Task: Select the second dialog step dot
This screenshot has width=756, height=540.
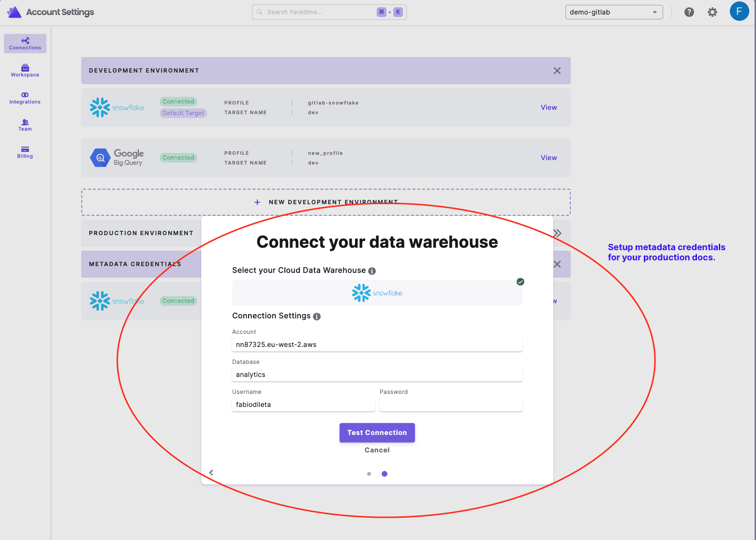Action: (x=385, y=474)
